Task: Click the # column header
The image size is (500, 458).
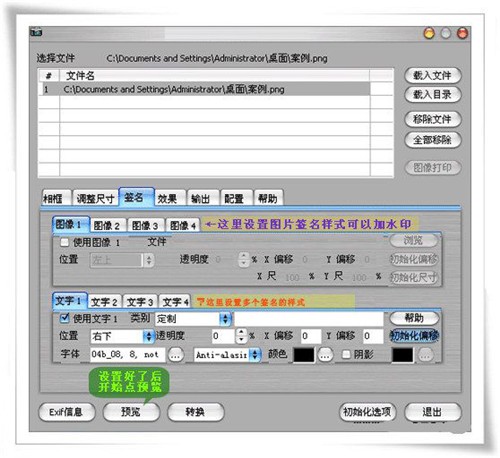Action: (49, 76)
